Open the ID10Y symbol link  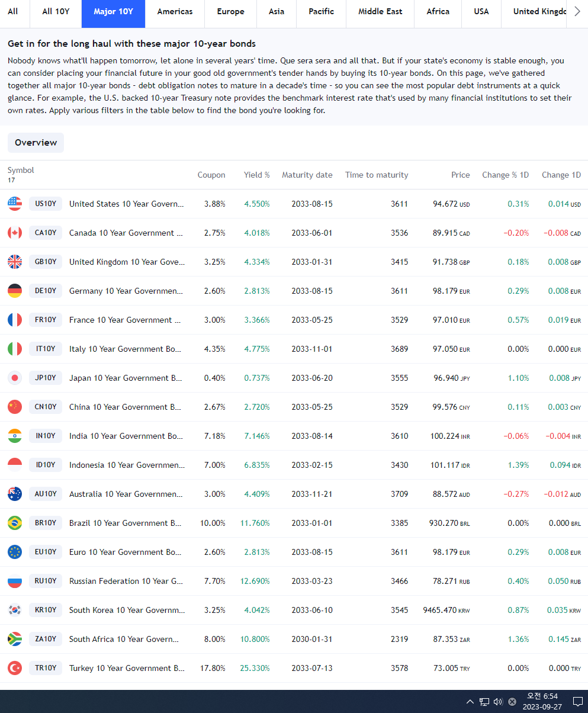tap(46, 465)
